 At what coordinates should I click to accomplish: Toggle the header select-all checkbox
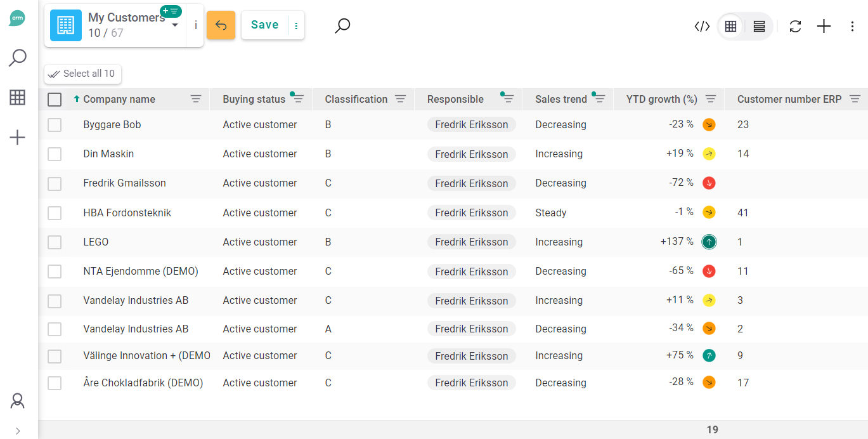[x=55, y=100]
